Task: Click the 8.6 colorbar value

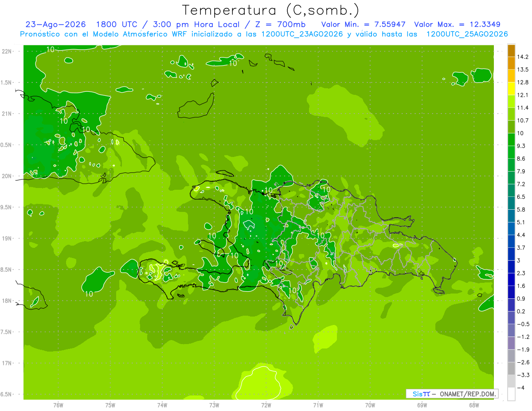Action: [x=521, y=159]
